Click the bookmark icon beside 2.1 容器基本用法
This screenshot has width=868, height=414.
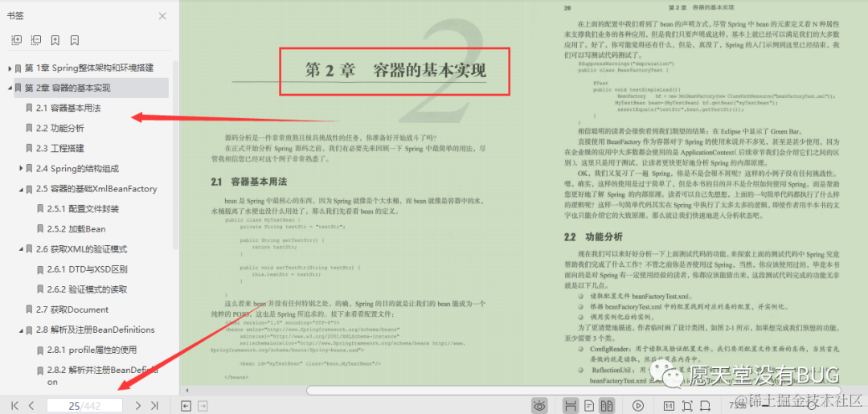pyautogui.click(x=30, y=108)
